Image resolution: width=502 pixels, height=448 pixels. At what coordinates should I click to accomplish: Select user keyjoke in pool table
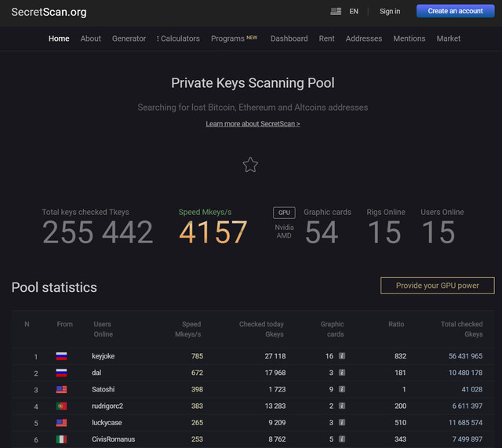(103, 355)
